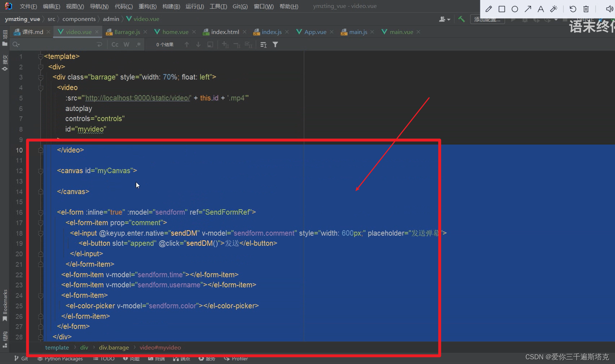Open the Git tool window

(x=21, y=359)
